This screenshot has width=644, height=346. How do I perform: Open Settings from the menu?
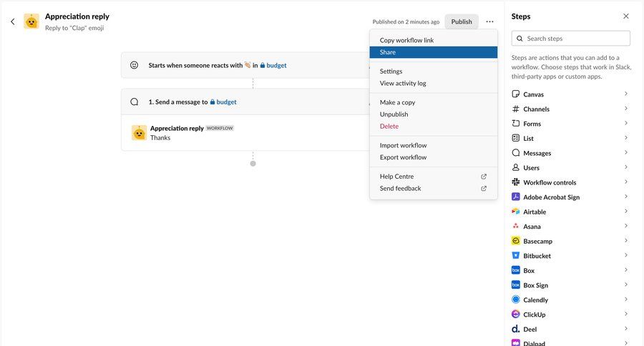click(x=434, y=71)
